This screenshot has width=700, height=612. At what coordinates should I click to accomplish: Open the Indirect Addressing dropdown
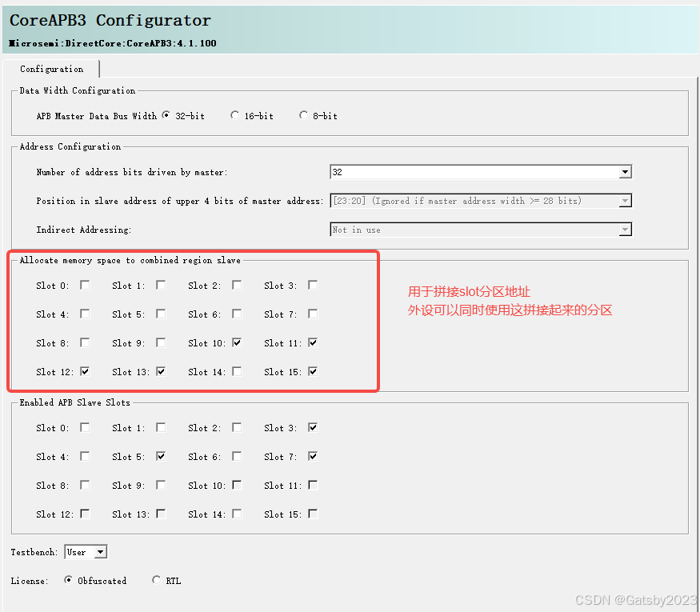tap(481, 230)
